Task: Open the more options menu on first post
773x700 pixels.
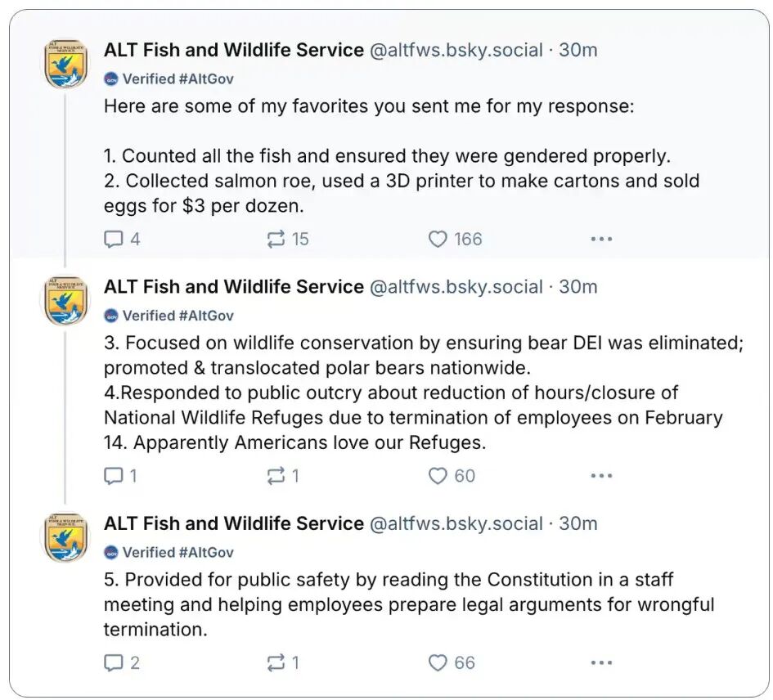Action: (x=601, y=239)
